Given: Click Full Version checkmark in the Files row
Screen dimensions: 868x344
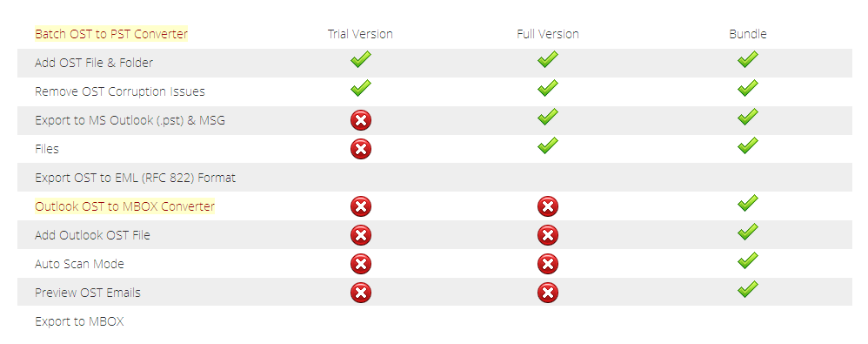Looking at the screenshot, I should (x=547, y=146).
